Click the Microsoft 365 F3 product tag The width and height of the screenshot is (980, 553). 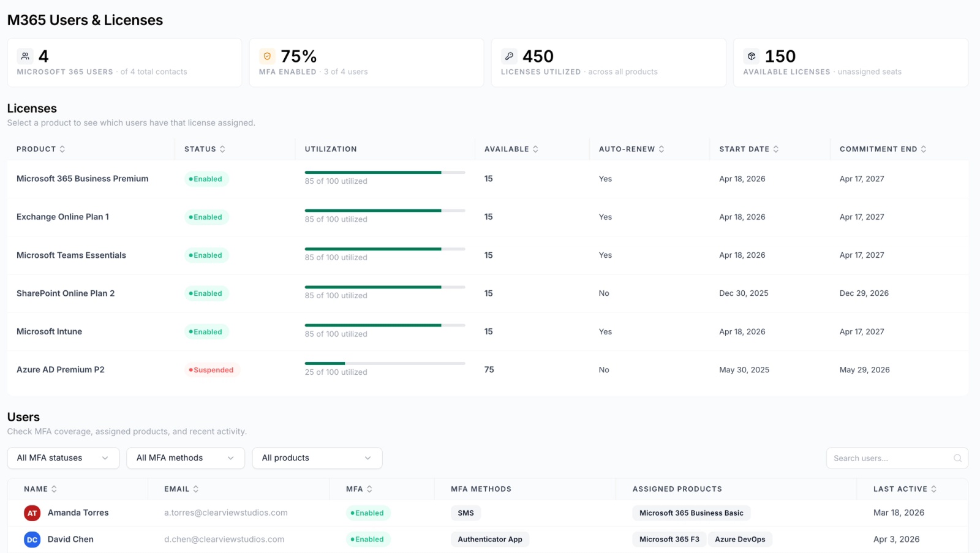pyautogui.click(x=669, y=540)
